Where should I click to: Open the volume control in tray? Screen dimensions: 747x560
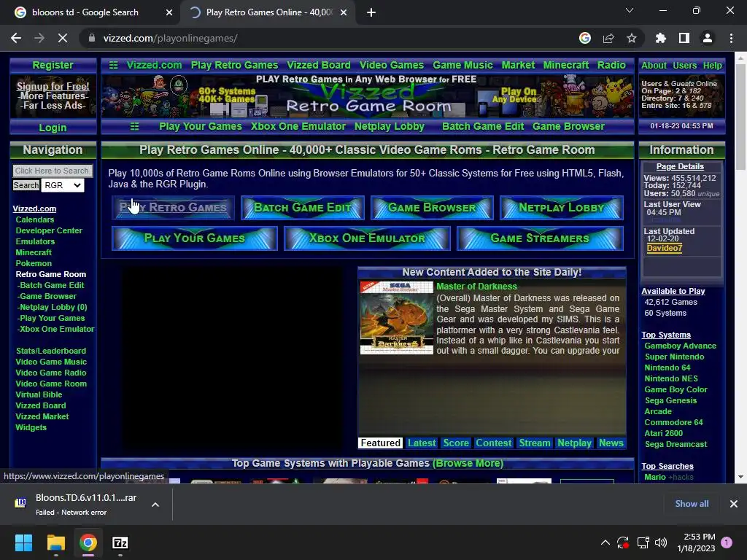pyautogui.click(x=661, y=542)
